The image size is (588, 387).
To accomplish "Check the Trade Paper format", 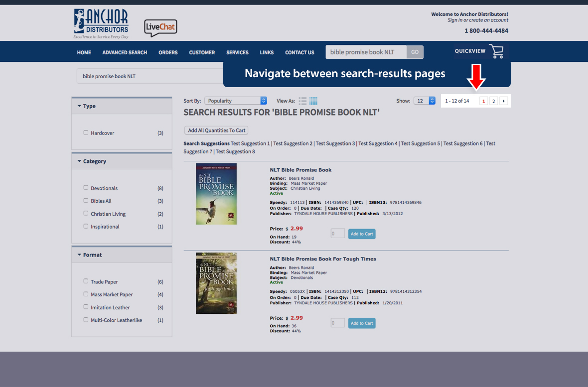I will point(86,281).
